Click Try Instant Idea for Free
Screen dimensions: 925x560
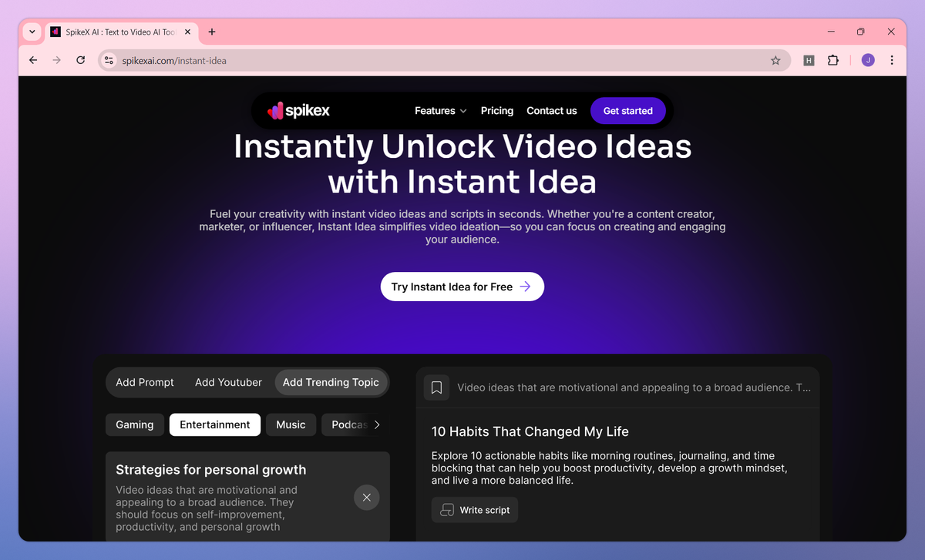[x=462, y=287]
